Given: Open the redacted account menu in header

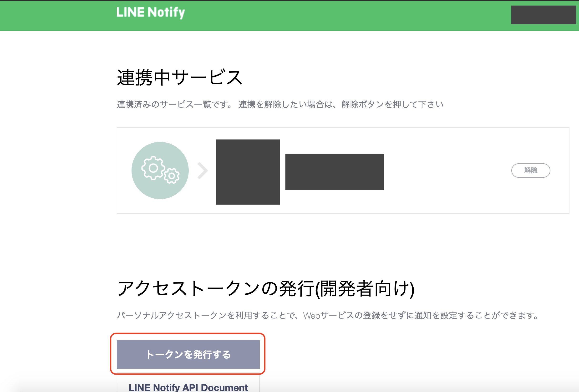Looking at the screenshot, I should [x=543, y=15].
